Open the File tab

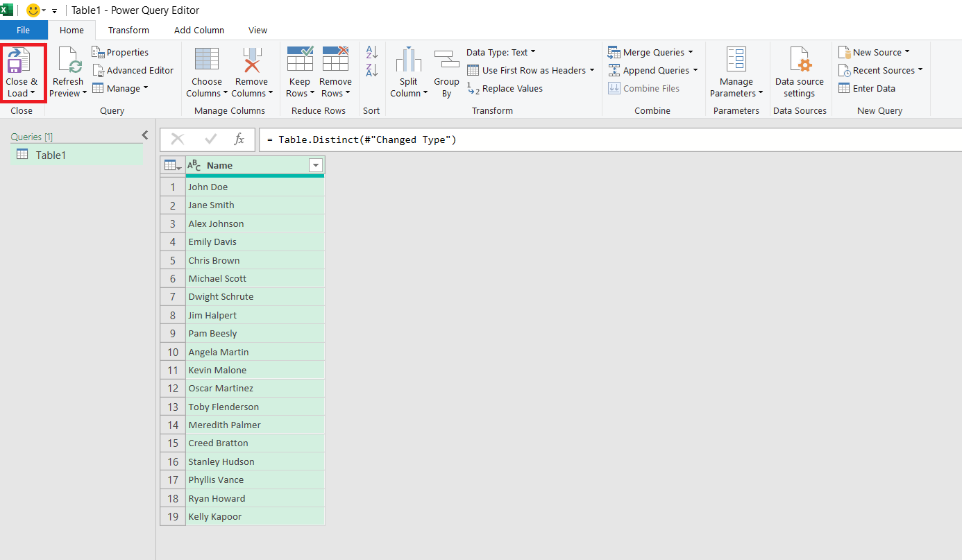coord(24,30)
